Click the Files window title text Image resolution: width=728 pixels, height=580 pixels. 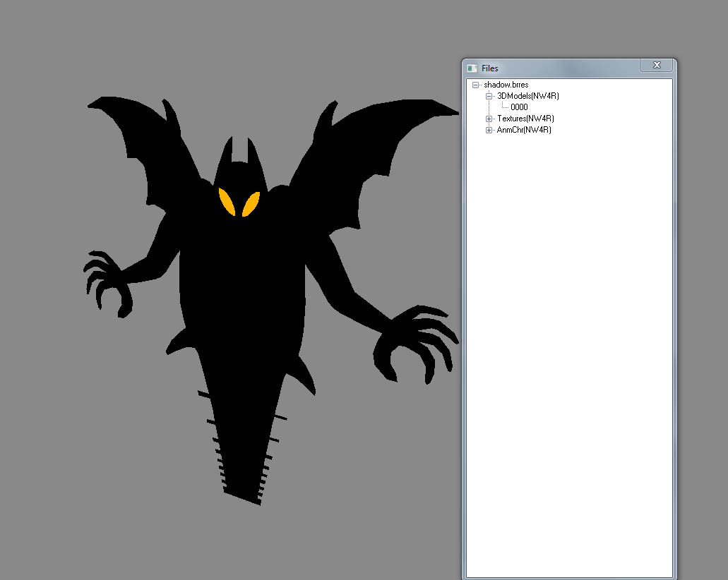pos(490,68)
